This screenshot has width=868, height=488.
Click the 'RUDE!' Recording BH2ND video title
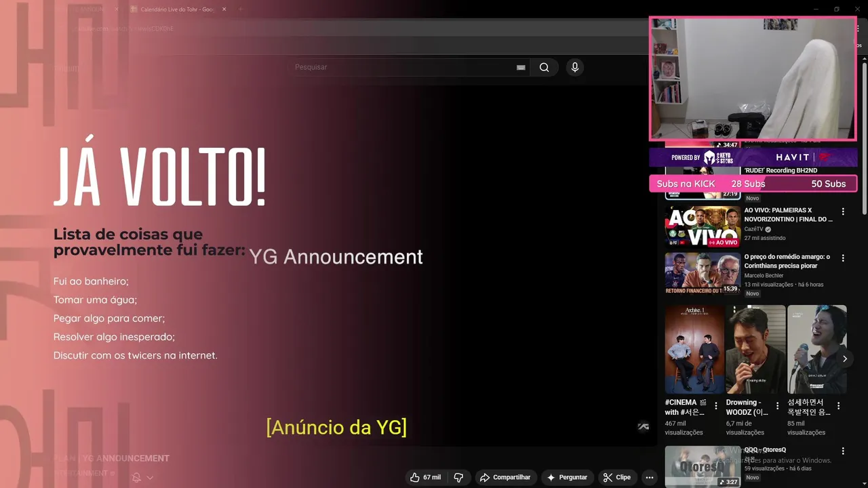[x=781, y=170]
